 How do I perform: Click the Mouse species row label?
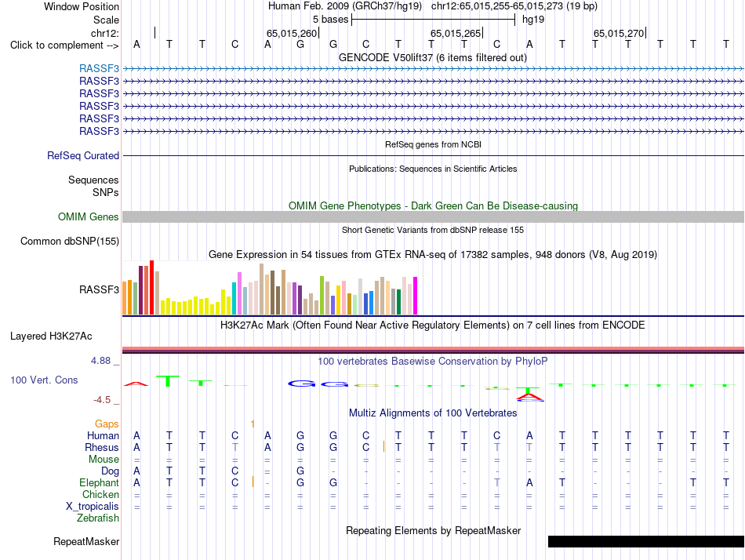click(104, 460)
